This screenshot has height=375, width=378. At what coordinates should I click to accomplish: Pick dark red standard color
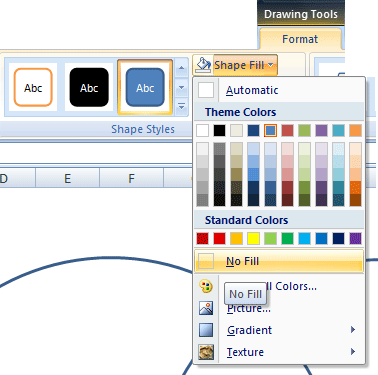[202, 238]
